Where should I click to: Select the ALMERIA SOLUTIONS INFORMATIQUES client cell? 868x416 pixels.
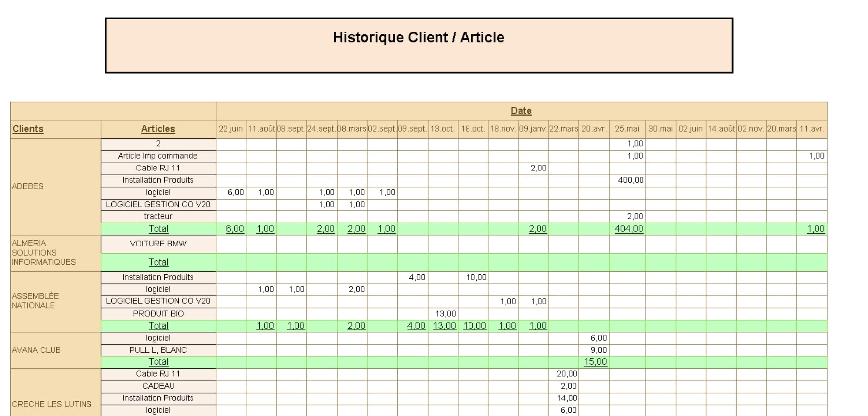[44, 252]
